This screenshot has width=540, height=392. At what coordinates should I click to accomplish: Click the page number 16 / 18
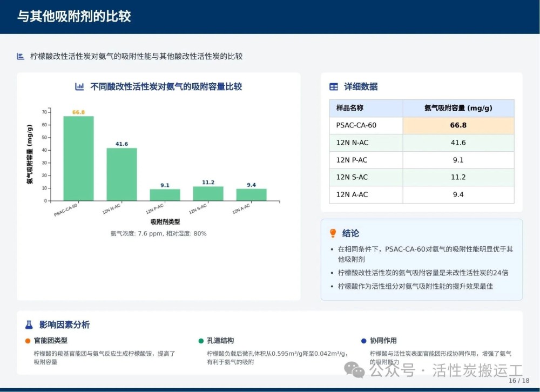tap(519, 381)
